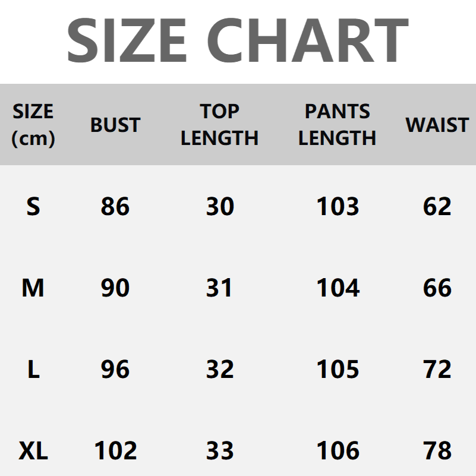Click bust value 86 for size S
Image resolution: width=476 pixels, height=476 pixels.
click(115, 207)
